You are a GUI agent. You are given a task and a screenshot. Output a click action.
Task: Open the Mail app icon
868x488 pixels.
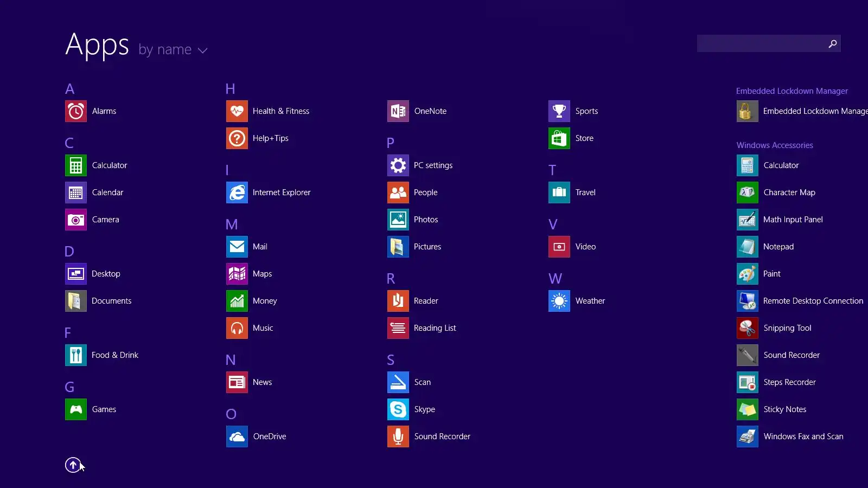pyautogui.click(x=237, y=247)
